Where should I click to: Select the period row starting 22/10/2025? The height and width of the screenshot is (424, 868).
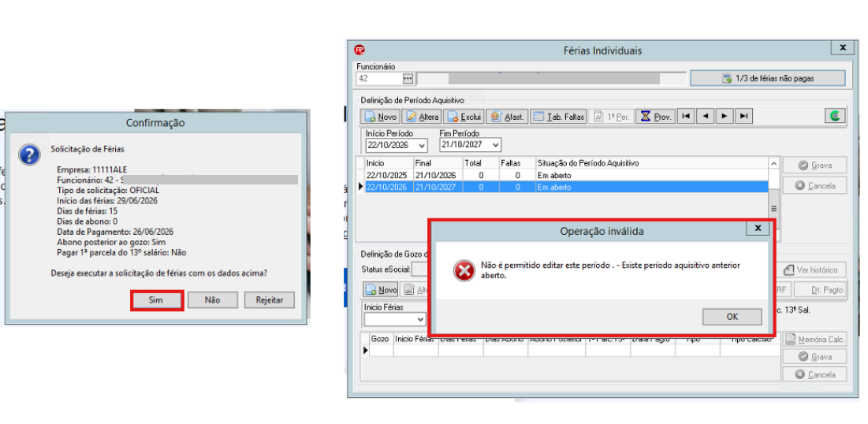click(566, 176)
